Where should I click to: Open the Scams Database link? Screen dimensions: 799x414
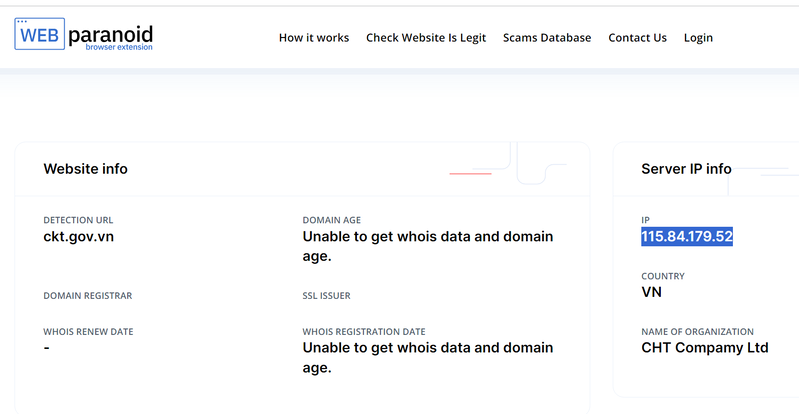pyautogui.click(x=547, y=38)
